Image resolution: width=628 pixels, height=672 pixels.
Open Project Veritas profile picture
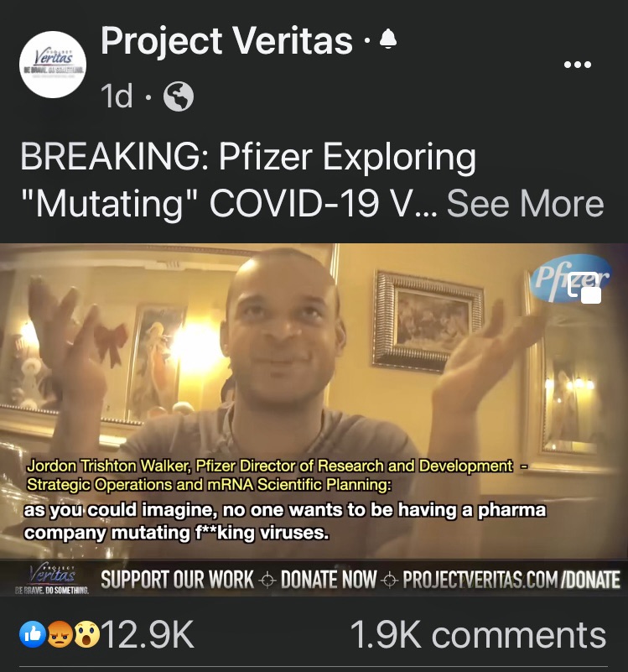pyautogui.click(x=53, y=65)
